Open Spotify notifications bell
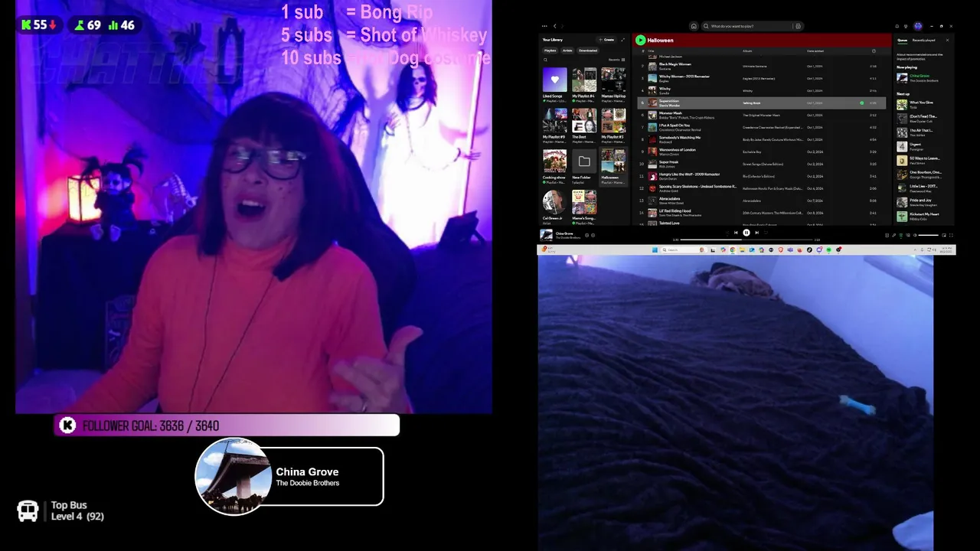Viewport: 980px width, 551px height. (897, 26)
